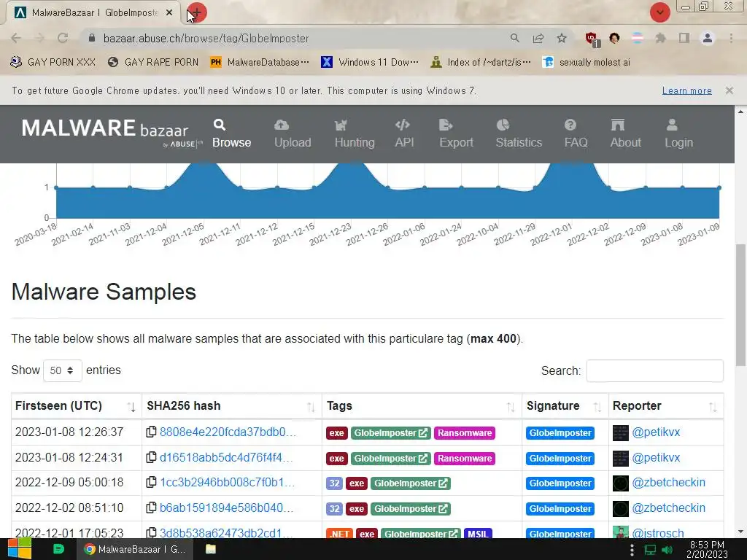Image resolution: width=747 pixels, height=560 pixels.
Task: Open sample d16518abb5dc4d76f4f4 hash link
Action: click(226, 458)
